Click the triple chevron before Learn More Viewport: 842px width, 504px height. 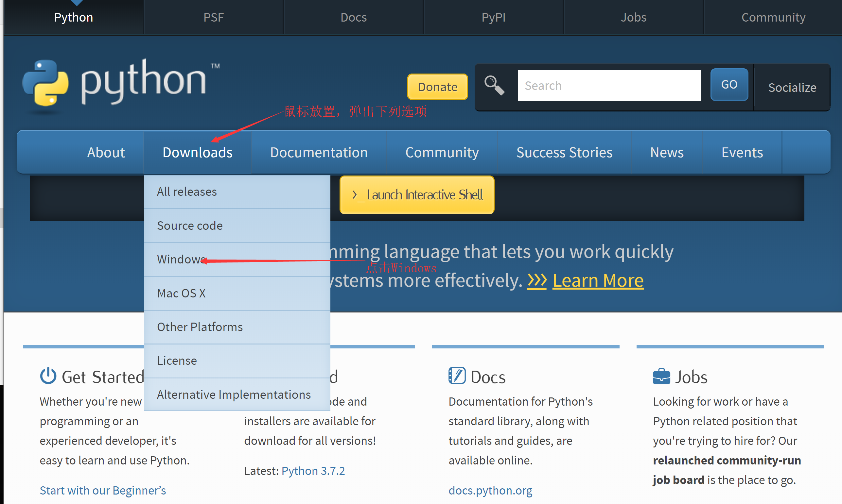click(536, 280)
